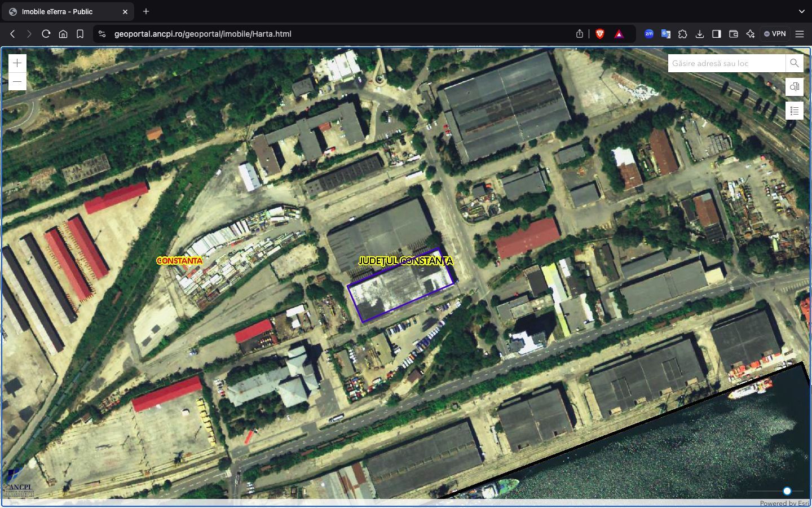Screen dimensions: 812x508
Task: Open the browser hamburger menu
Action: (x=799, y=34)
